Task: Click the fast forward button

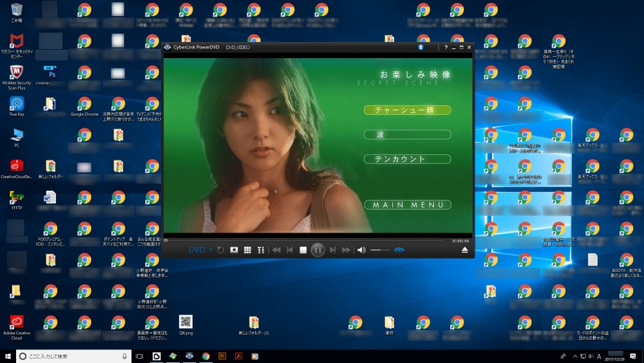Action: (x=346, y=250)
